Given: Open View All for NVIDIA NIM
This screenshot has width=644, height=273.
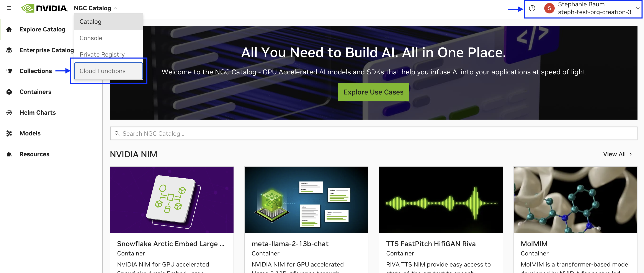Looking at the screenshot, I should tap(617, 154).
